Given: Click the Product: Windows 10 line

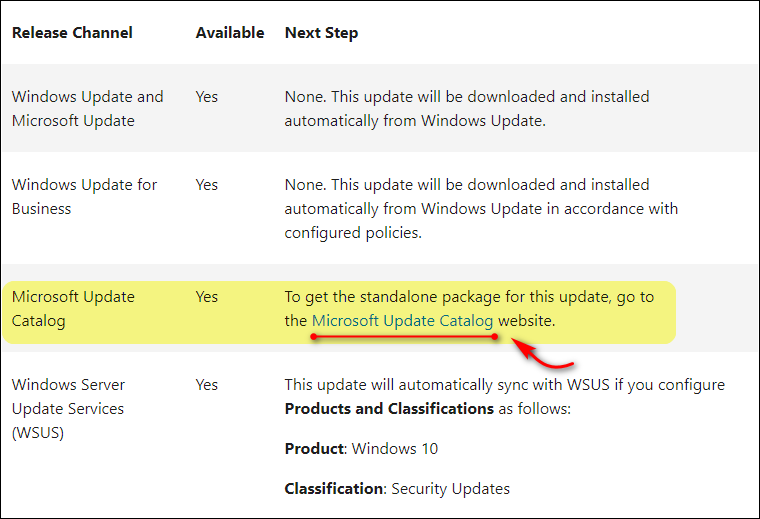Looking at the screenshot, I should 361,449.
